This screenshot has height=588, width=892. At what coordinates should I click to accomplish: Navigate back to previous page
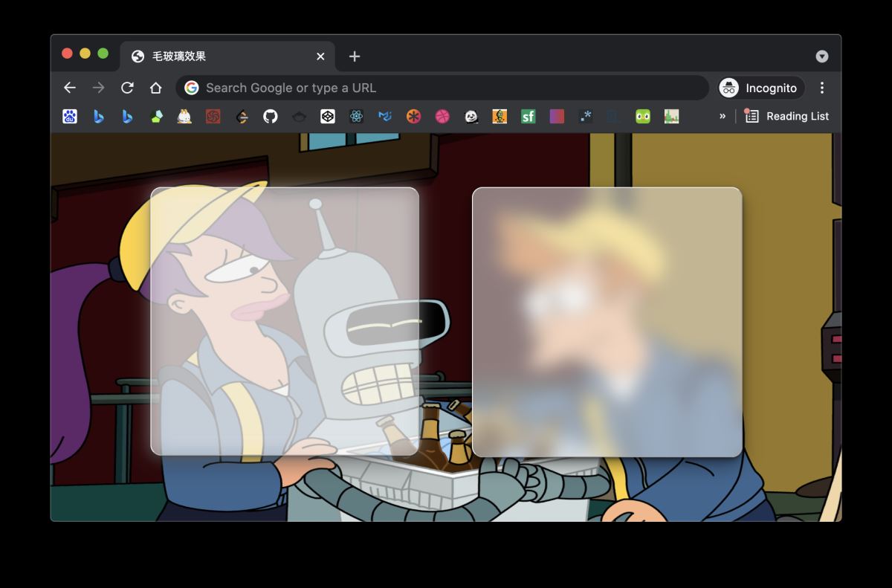(70, 88)
